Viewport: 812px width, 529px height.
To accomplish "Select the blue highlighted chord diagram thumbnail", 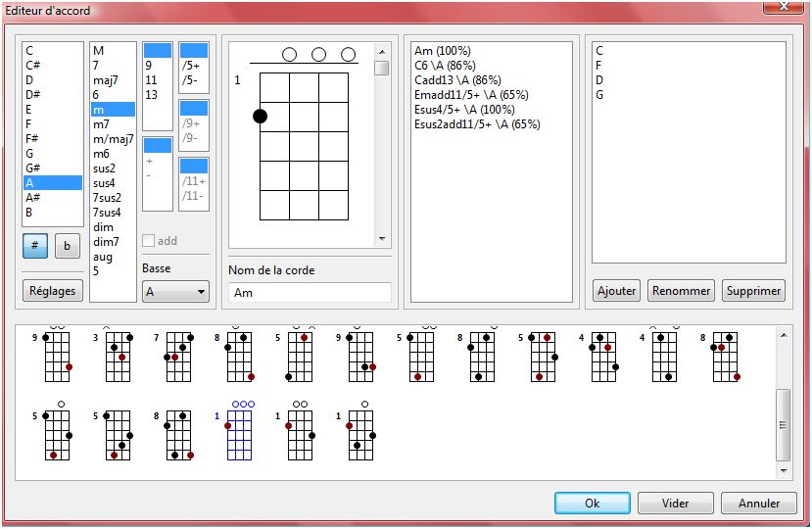I will 240,435.
